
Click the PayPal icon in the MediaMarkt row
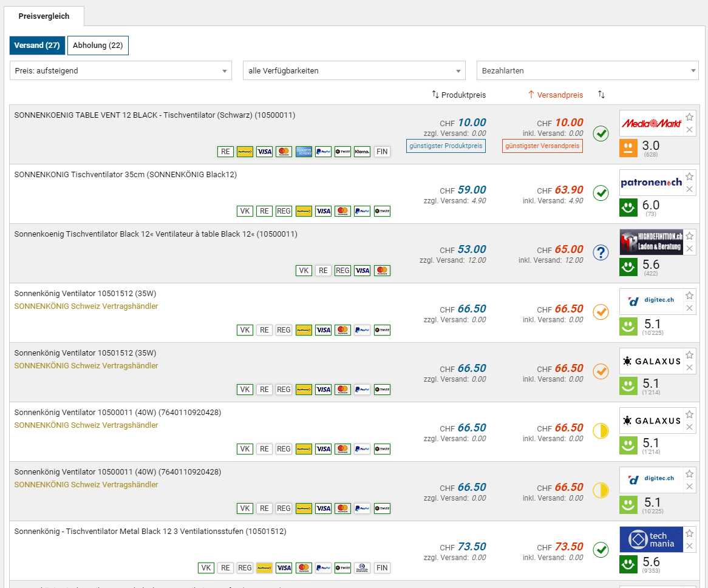tap(323, 152)
